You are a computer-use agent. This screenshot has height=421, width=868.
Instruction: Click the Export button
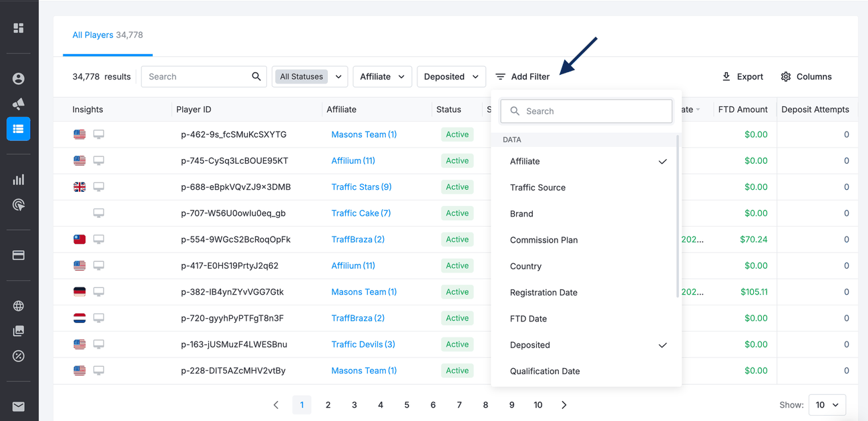click(742, 77)
